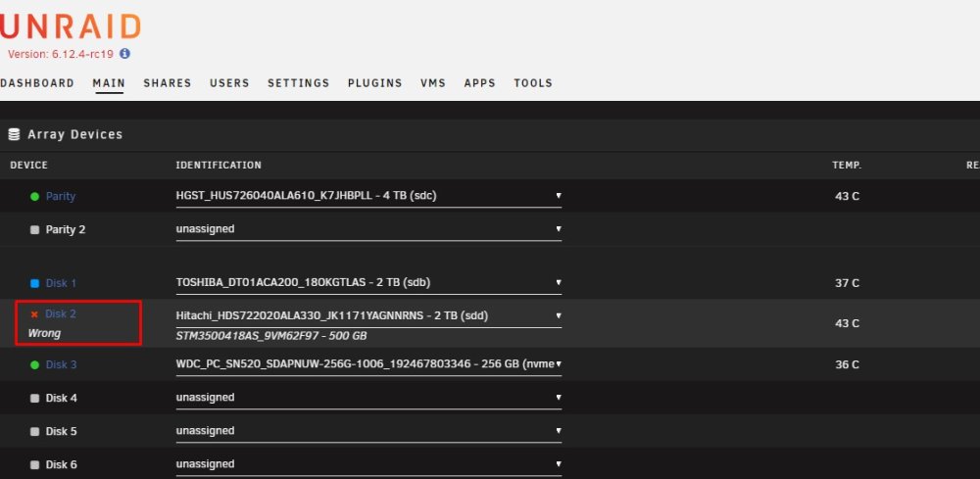Click the grey status square for Disk 5

[x=35, y=432]
